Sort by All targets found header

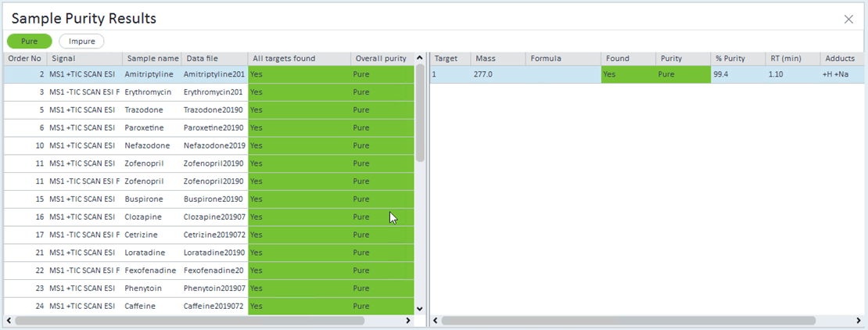[x=298, y=59]
